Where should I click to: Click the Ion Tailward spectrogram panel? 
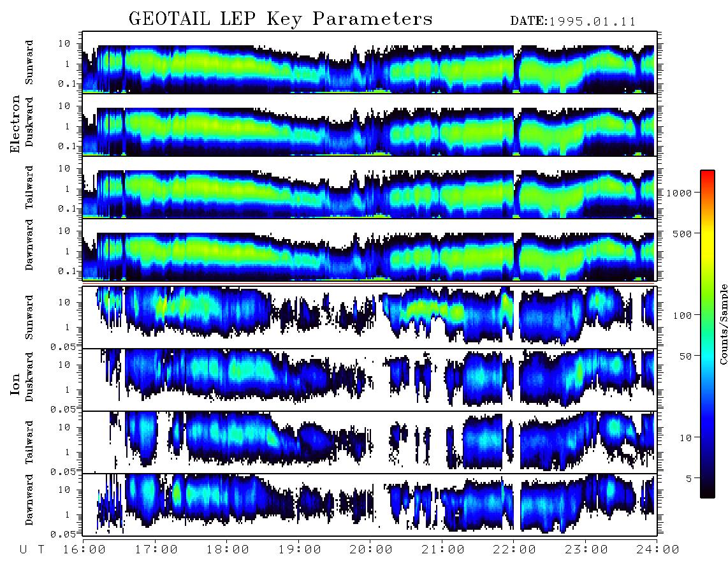click(370, 442)
